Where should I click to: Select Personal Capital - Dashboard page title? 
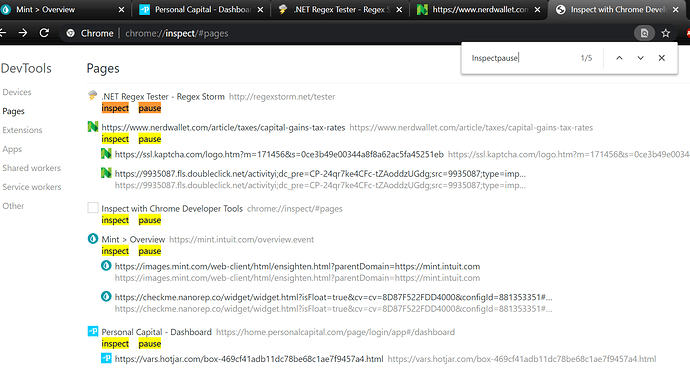[157, 332]
